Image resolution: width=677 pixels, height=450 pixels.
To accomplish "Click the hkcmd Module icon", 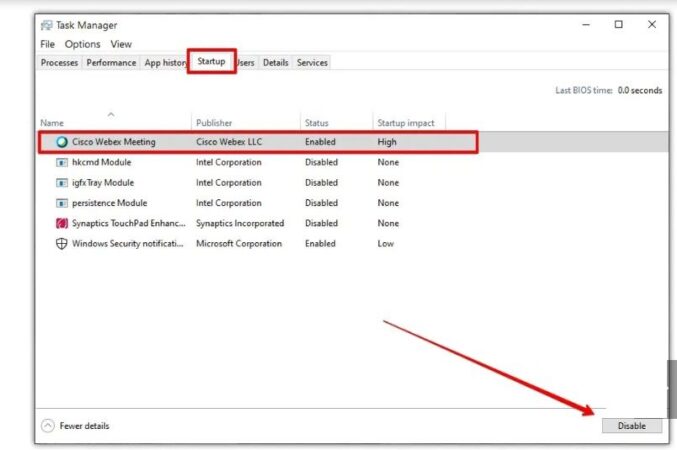I will coord(62,162).
